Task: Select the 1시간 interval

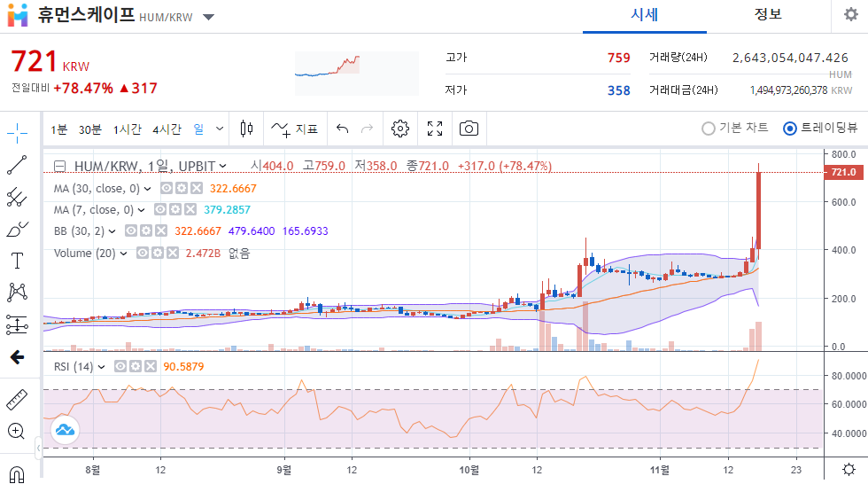Action: (x=128, y=129)
